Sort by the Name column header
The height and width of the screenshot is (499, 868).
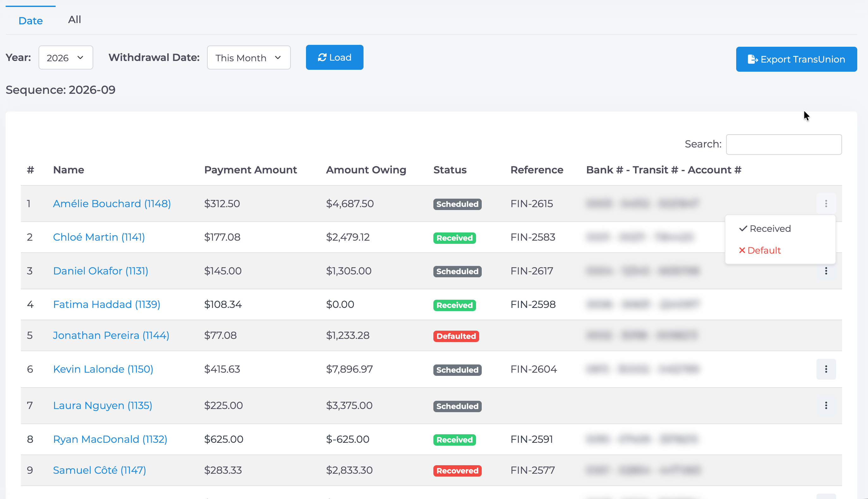(69, 170)
